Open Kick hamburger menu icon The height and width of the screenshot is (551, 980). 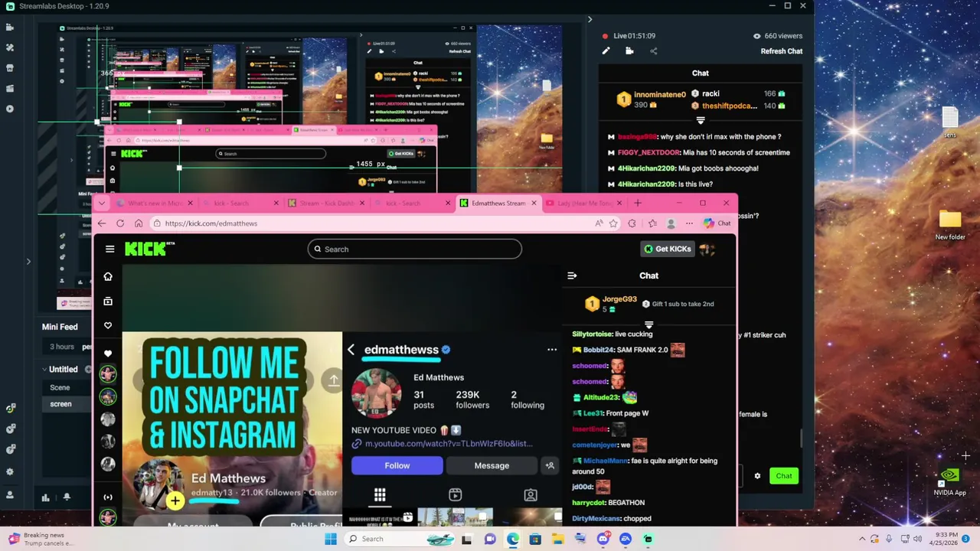[109, 249]
